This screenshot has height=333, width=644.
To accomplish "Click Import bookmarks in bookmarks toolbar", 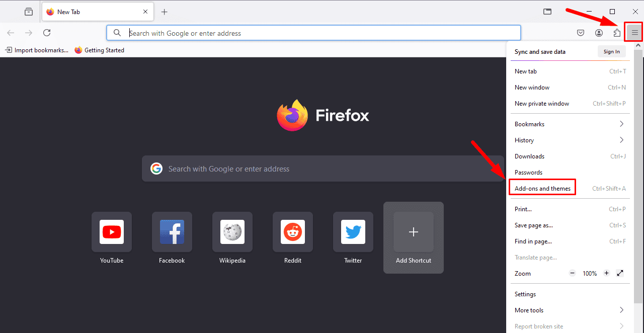I will click(x=37, y=50).
